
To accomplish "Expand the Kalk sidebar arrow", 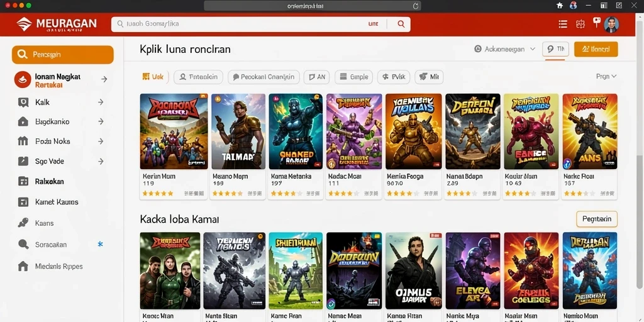I will click(x=101, y=103).
